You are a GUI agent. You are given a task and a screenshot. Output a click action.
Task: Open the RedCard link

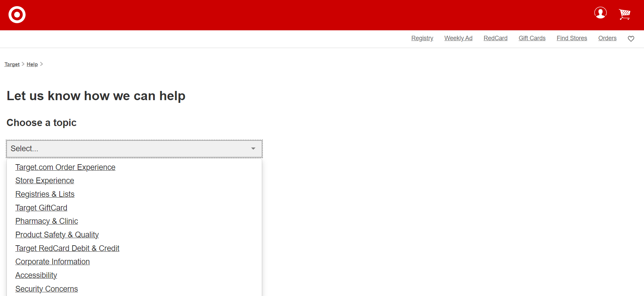(x=495, y=38)
